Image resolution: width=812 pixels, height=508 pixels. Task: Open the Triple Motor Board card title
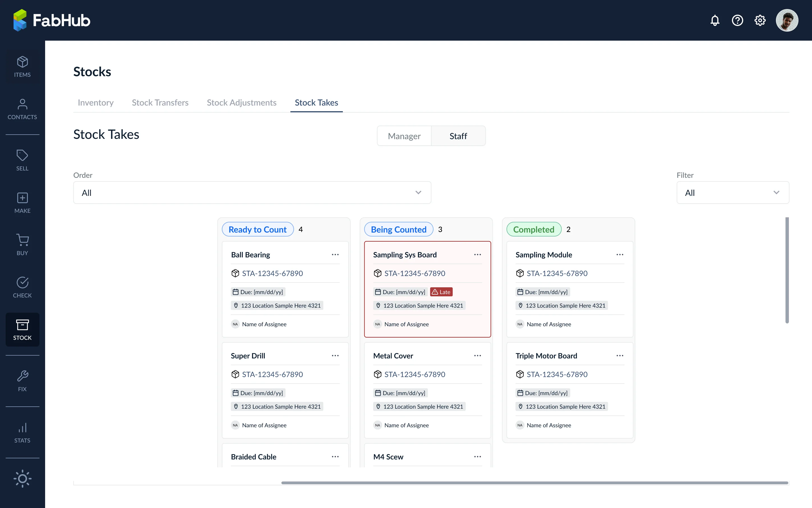coord(546,356)
